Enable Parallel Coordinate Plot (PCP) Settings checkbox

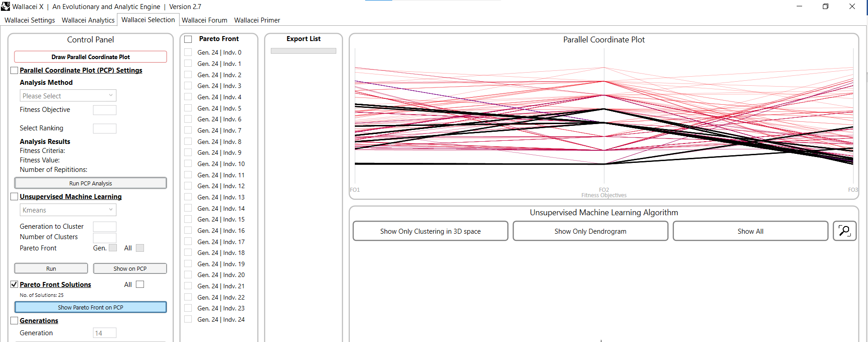[14, 70]
